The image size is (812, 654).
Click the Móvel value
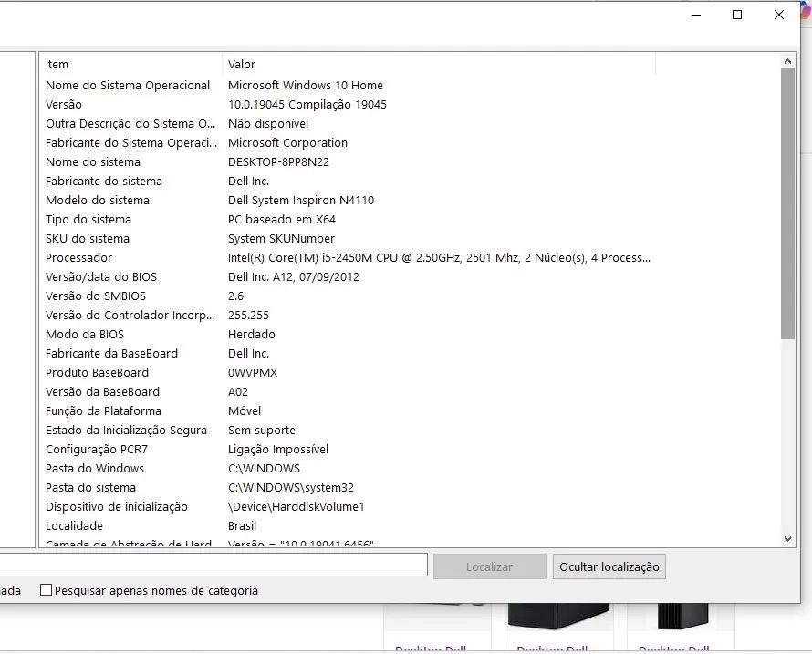[245, 410]
